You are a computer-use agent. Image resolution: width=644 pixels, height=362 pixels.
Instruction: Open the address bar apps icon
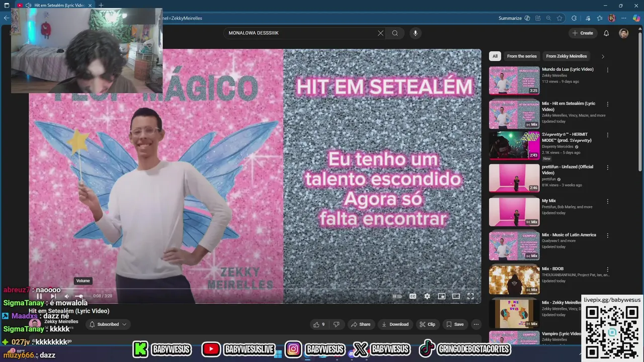point(538,18)
